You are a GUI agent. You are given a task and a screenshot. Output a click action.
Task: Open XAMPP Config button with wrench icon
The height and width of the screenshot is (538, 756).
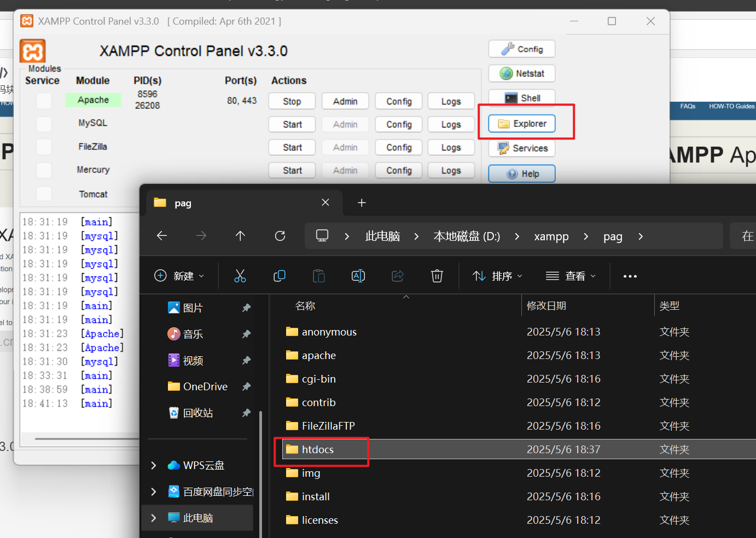click(x=522, y=49)
